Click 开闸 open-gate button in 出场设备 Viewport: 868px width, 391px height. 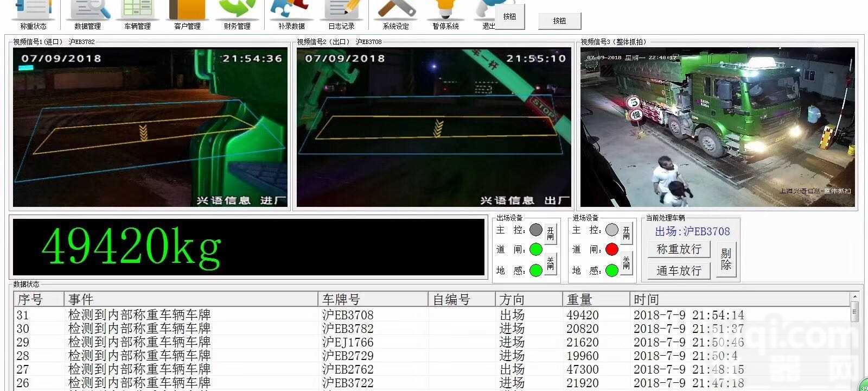tap(550, 234)
